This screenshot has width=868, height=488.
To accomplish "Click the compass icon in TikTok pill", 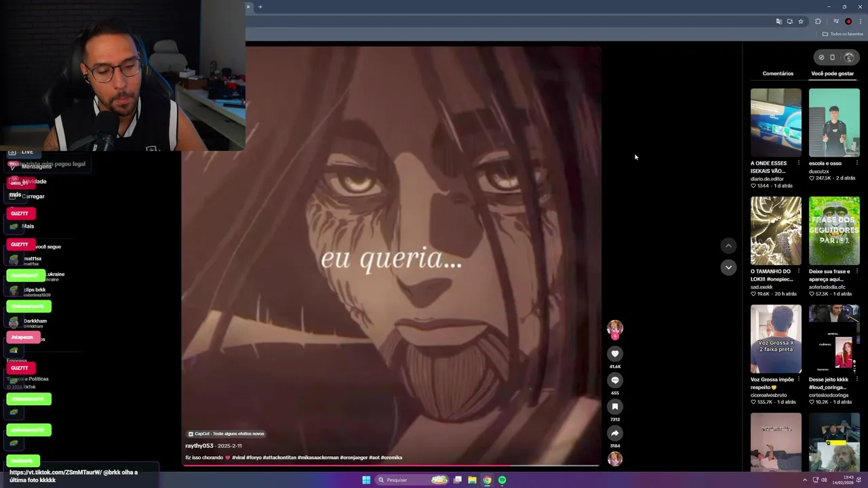I will 821,58.
